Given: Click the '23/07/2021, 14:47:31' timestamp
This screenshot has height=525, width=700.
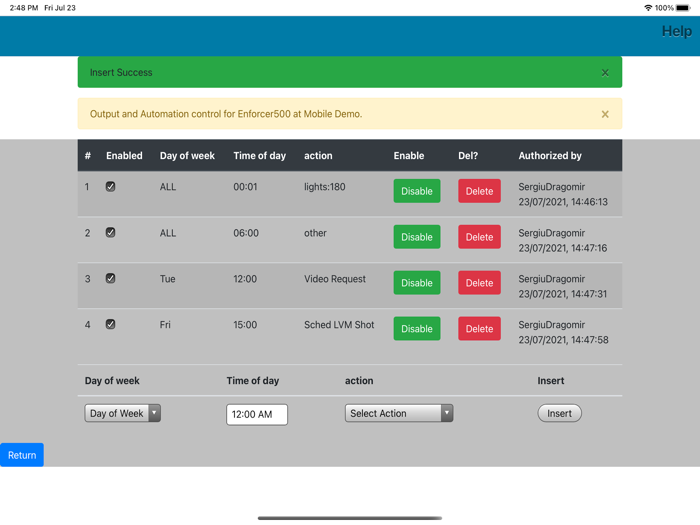Looking at the screenshot, I should click(562, 294).
